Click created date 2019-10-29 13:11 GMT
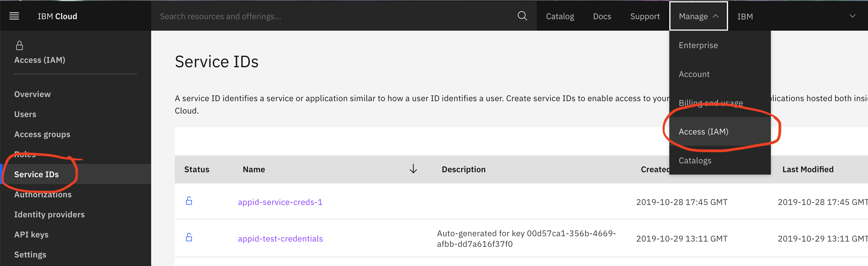 682,239
